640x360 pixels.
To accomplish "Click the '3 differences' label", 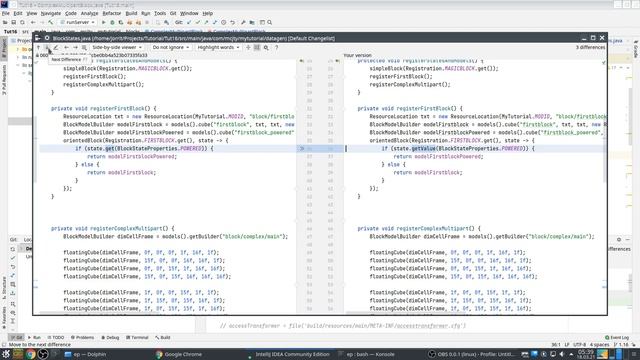I will tap(590, 48).
